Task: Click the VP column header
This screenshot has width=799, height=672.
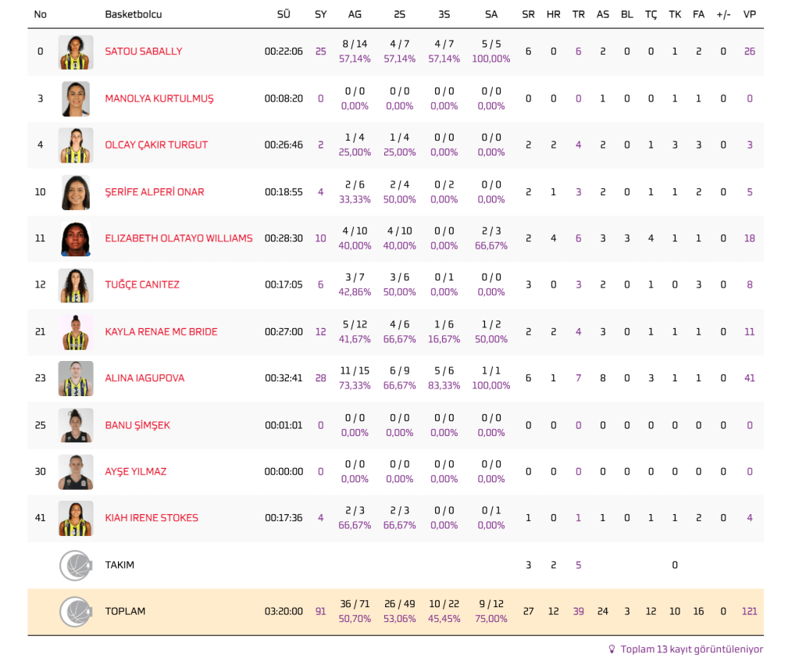Action: (x=749, y=15)
